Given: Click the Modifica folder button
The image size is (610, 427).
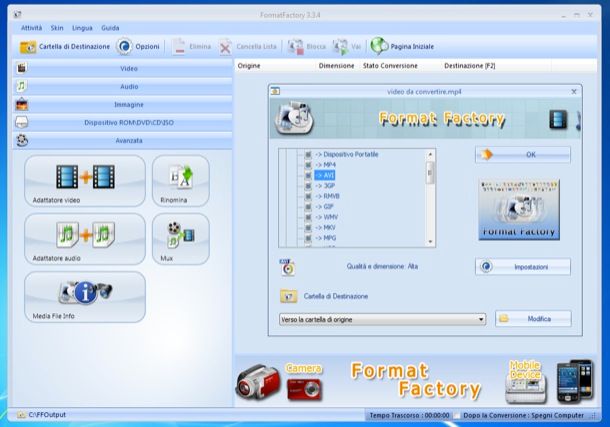Looking at the screenshot, I should point(533,318).
